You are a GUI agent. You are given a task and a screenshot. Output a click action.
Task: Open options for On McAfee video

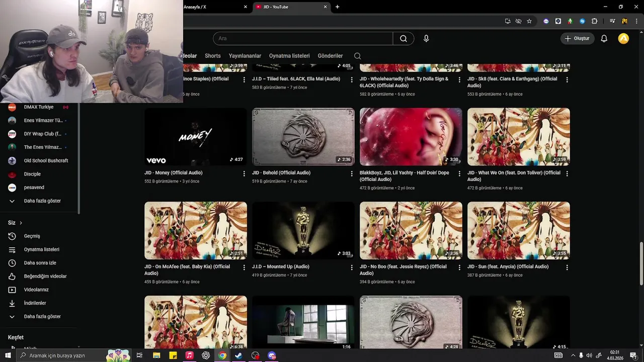point(244,267)
